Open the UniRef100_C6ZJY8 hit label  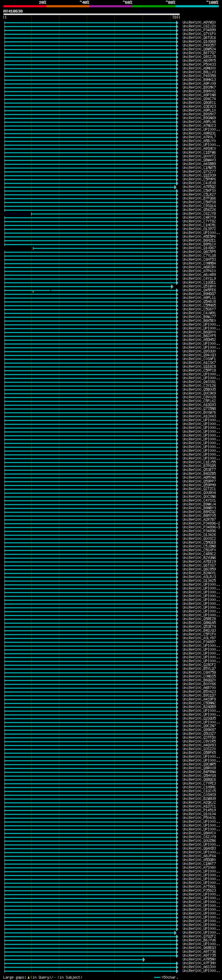tap(199, 214)
